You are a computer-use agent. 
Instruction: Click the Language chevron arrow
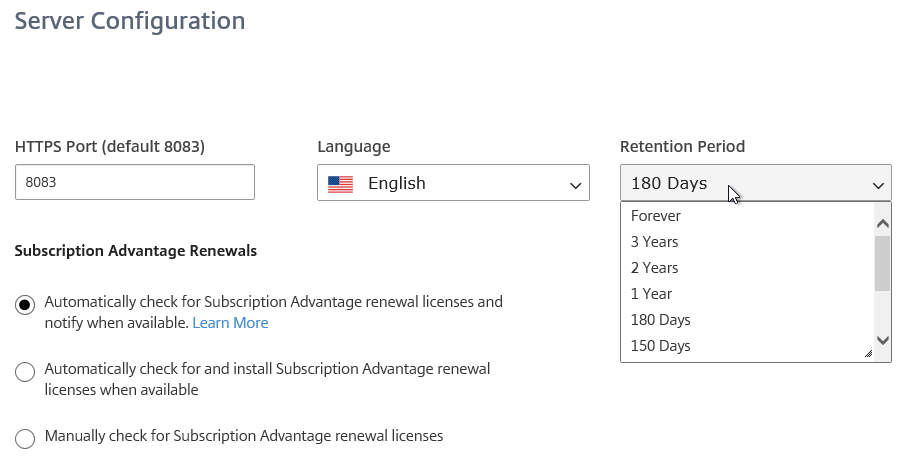(x=575, y=185)
